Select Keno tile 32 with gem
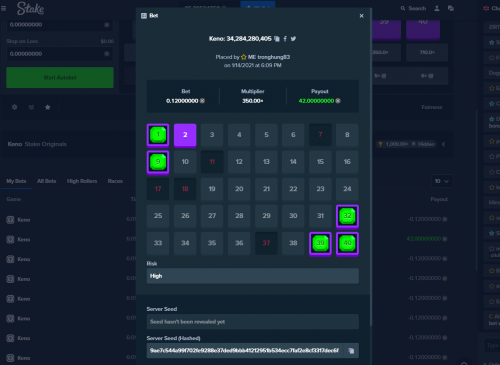This screenshot has height=365, width=500. (347, 216)
